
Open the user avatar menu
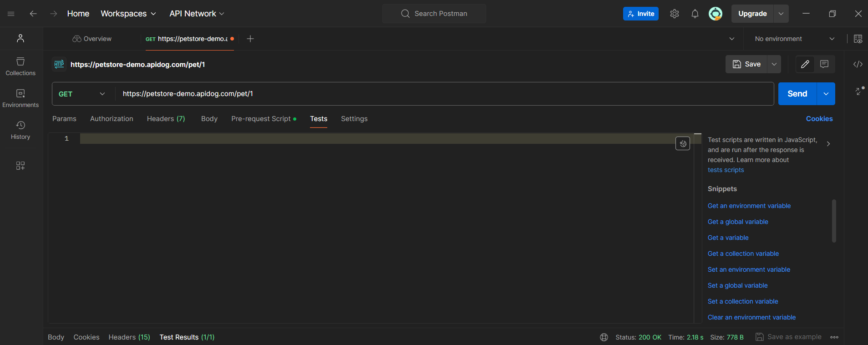click(x=716, y=14)
